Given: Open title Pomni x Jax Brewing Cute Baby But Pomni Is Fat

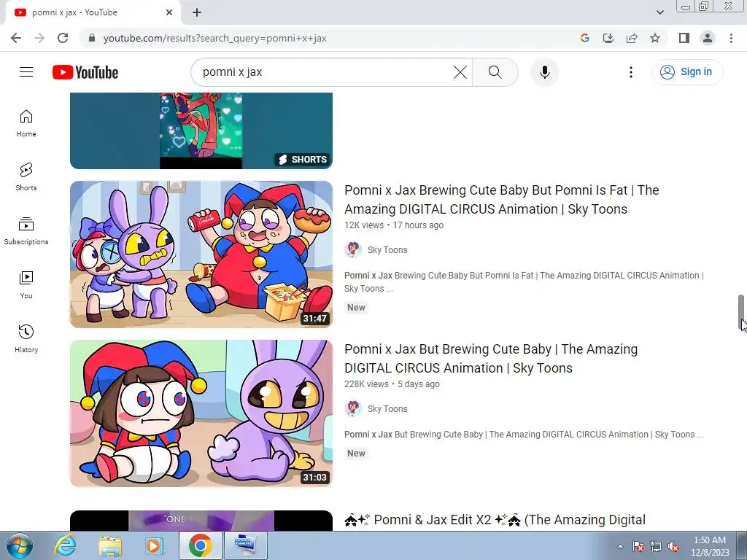Looking at the screenshot, I should coord(501,200).
